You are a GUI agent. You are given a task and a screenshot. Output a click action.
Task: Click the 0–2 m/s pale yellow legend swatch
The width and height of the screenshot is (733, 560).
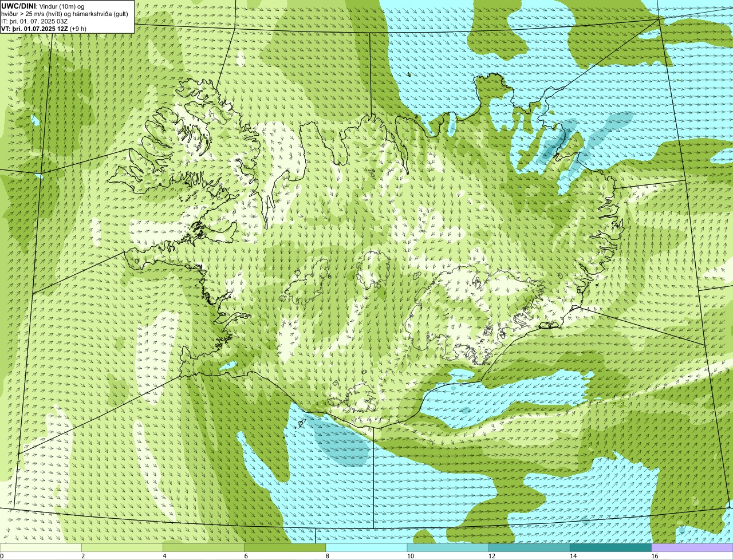pos(41,547)
